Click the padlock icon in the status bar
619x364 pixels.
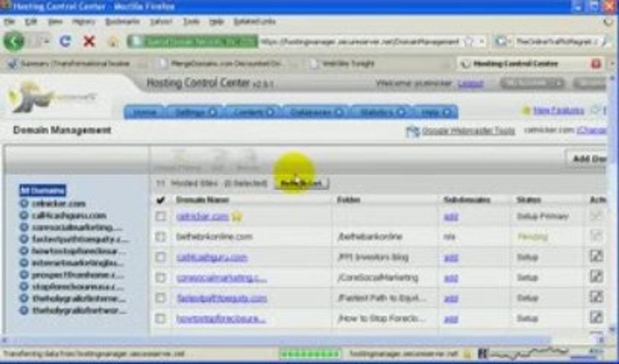click(x=467, y=354)
